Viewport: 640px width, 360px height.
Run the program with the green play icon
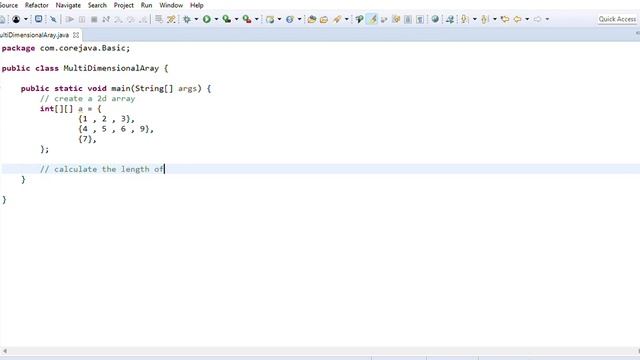click(207, 19)
